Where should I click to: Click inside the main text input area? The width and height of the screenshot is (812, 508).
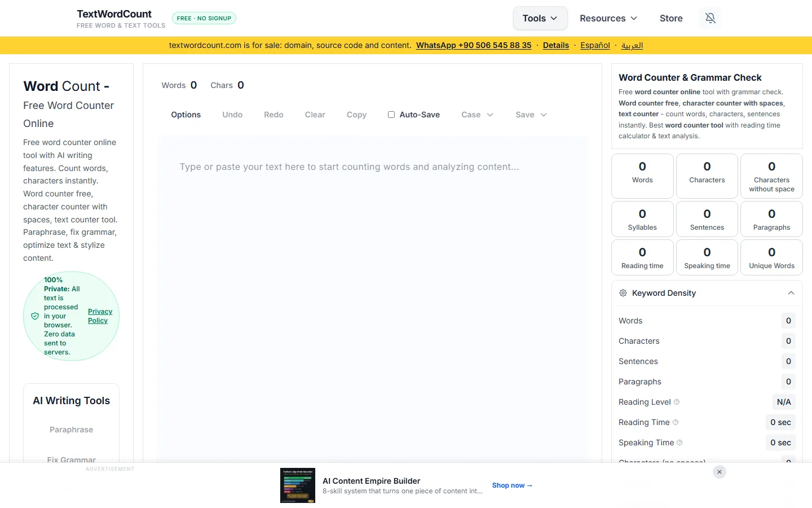(x=372, y=299)
